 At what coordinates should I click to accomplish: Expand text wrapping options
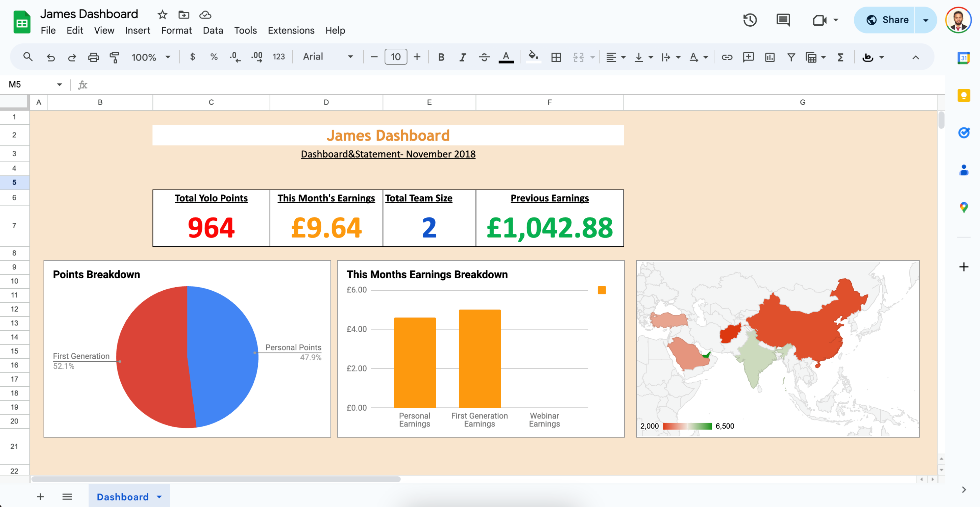coord(678,57)
